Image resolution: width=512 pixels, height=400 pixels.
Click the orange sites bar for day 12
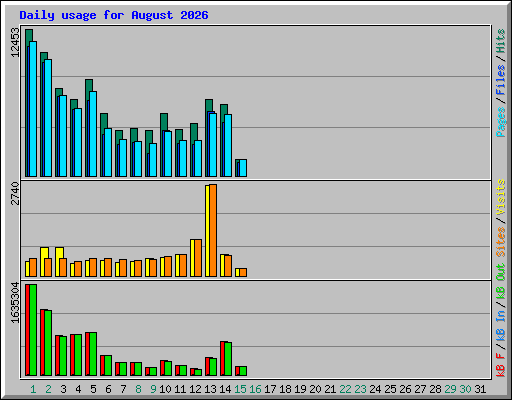[x=198, y=258]
